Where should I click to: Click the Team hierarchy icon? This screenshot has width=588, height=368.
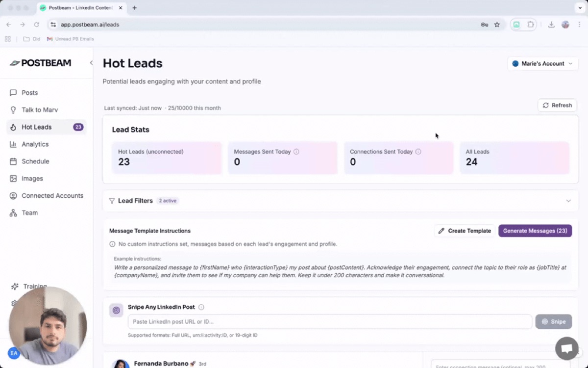[13, 213]
